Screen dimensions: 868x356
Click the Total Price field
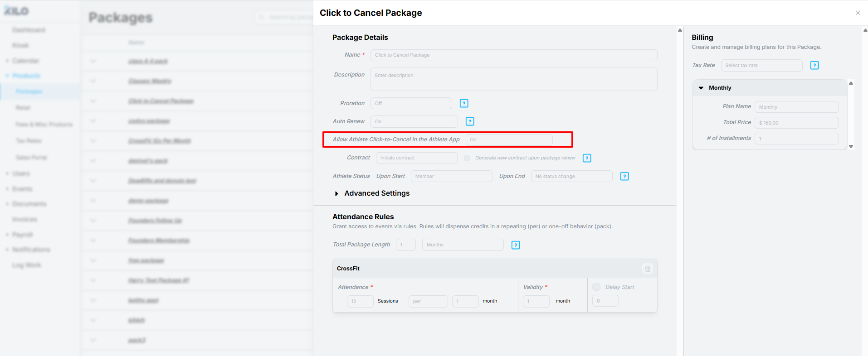(x=797, y=123)
